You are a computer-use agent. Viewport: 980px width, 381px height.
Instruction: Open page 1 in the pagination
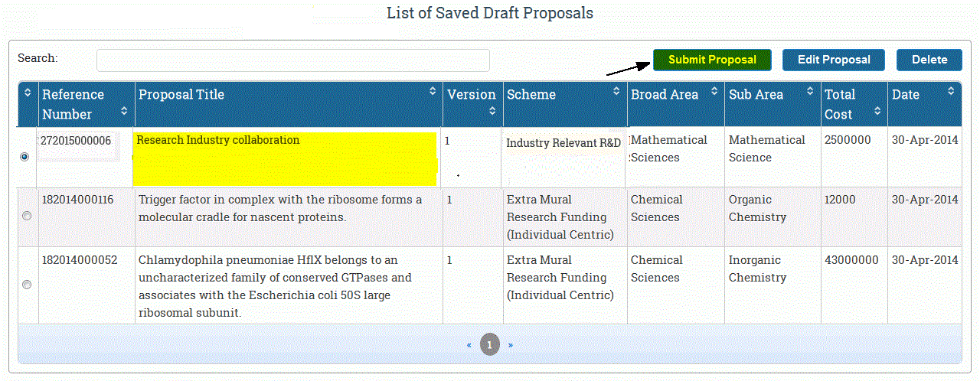click(x=490, y=344)
